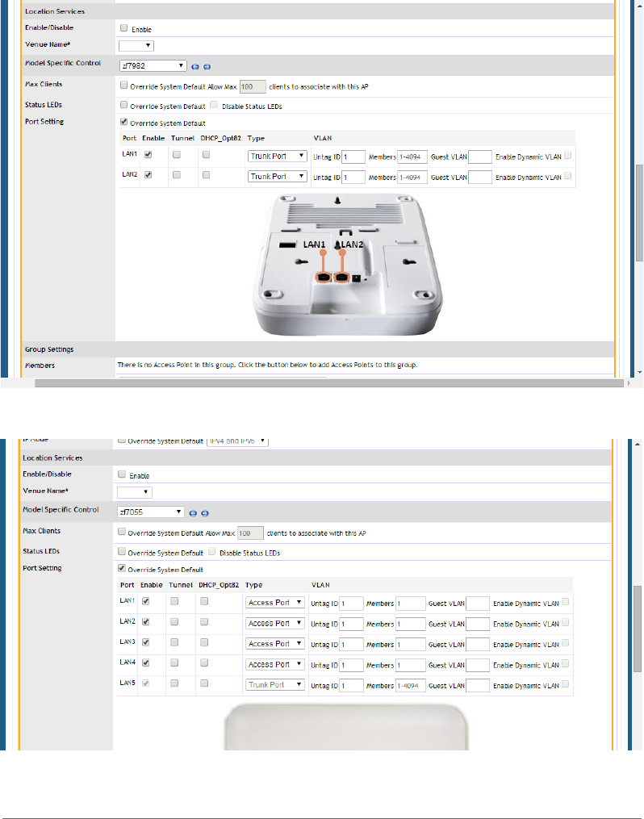Click previous model arrow beside zf7982 dropdown
Image resolution: width=644 pixels, height=819 pixels.
click(195, 66)
